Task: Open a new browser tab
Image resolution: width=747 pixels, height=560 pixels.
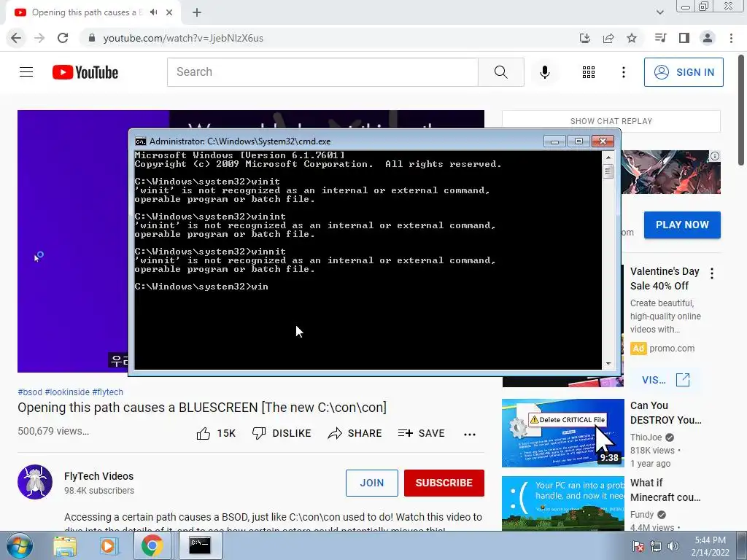Action: [197, 13]
